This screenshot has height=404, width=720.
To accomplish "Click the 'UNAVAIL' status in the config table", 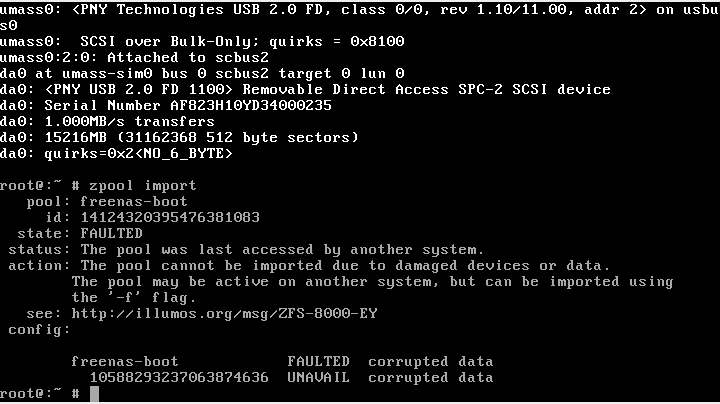I will (x=318, y=377).
